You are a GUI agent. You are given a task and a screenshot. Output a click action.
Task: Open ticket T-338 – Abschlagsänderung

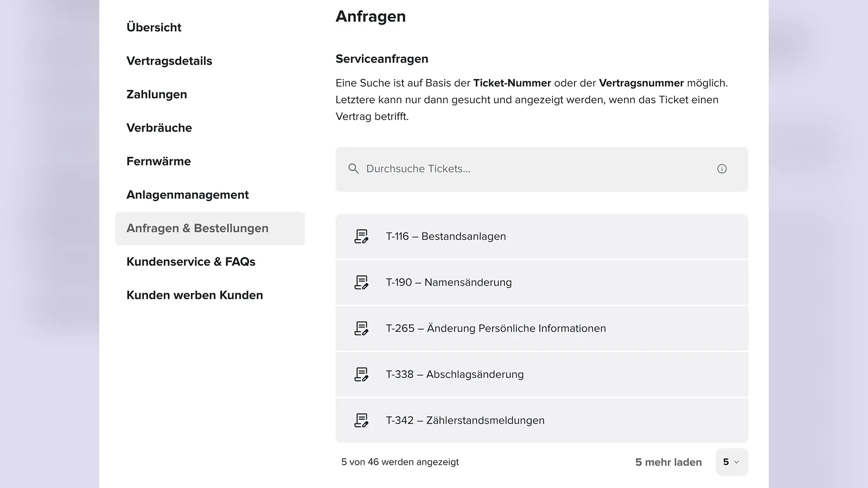[541, 375]
